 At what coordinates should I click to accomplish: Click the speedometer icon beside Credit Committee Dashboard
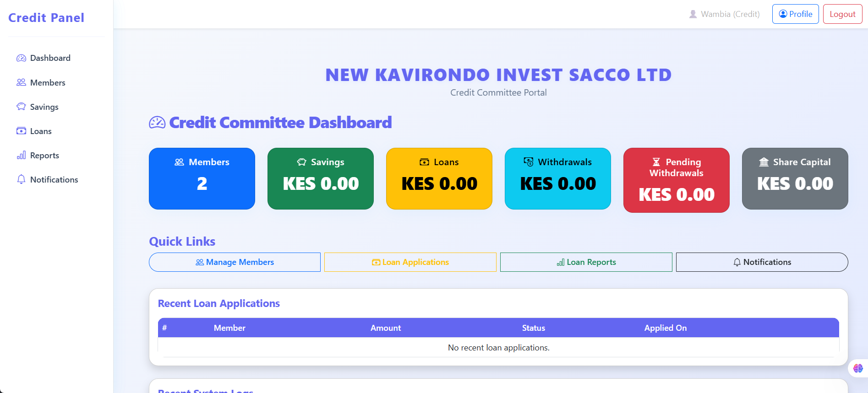[157, 123]
